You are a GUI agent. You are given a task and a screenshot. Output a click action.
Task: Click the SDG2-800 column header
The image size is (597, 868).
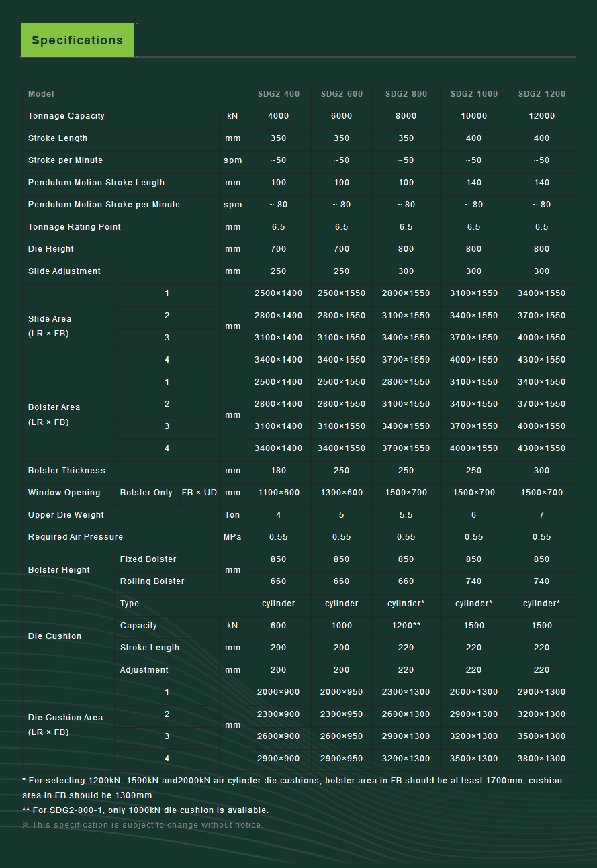406,94
